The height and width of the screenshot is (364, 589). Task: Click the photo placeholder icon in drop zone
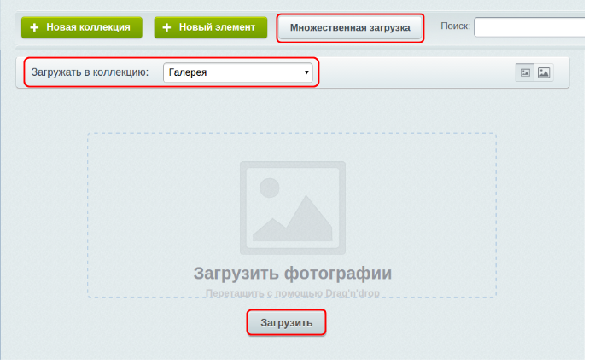click(292, 207)
